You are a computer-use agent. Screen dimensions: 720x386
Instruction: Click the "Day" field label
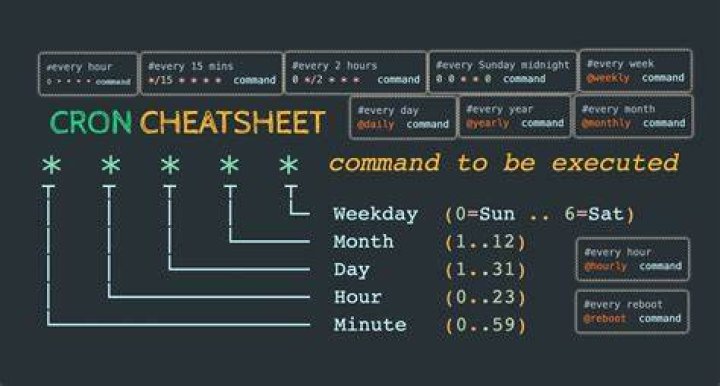[x=351, y=270]
